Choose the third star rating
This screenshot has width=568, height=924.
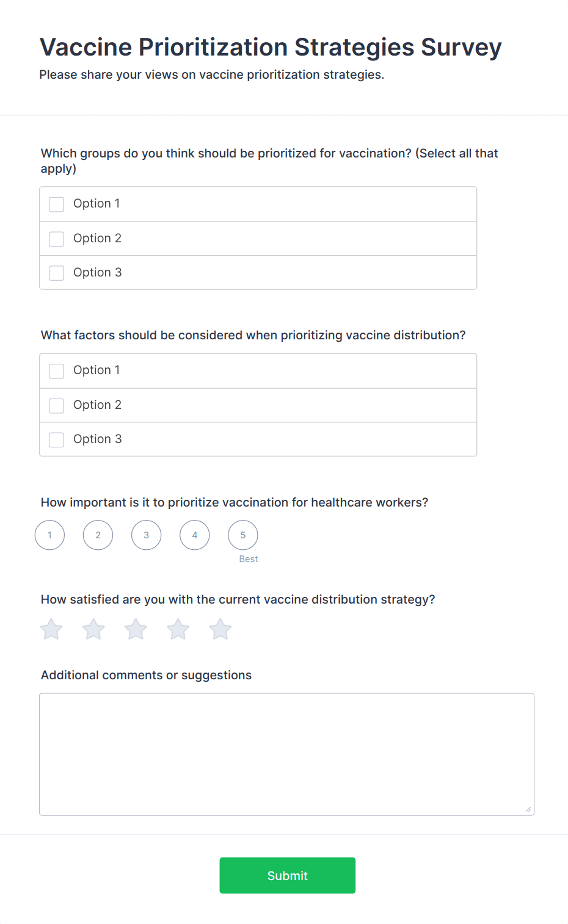[x=136, y=629]
